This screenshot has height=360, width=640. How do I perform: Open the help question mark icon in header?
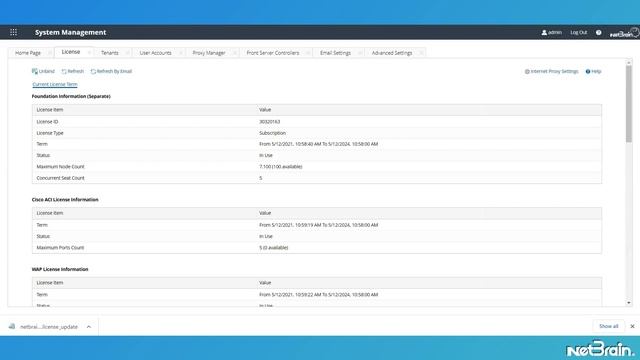coord(598,32)
